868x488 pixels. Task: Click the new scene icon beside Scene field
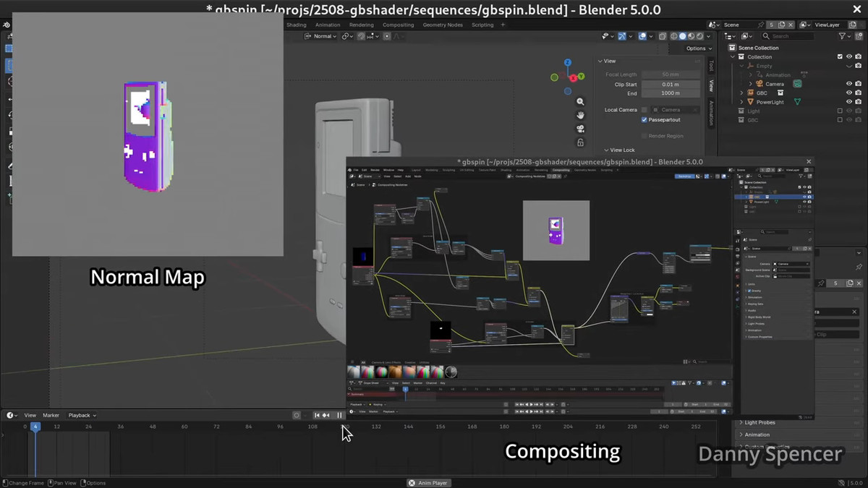pos(782,25)
